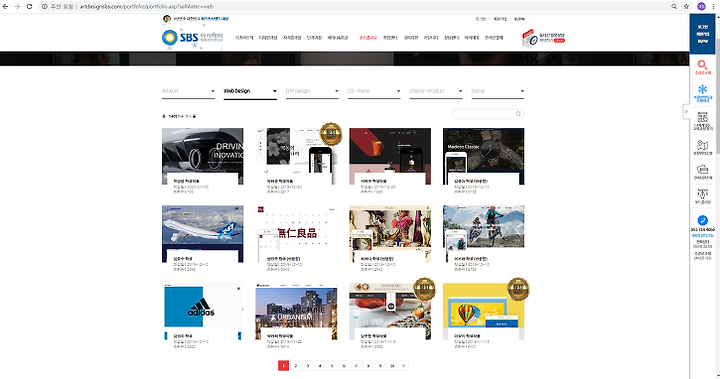Click the calendar promo banner in header
The image size is (720, 379).
coord(544,38)
